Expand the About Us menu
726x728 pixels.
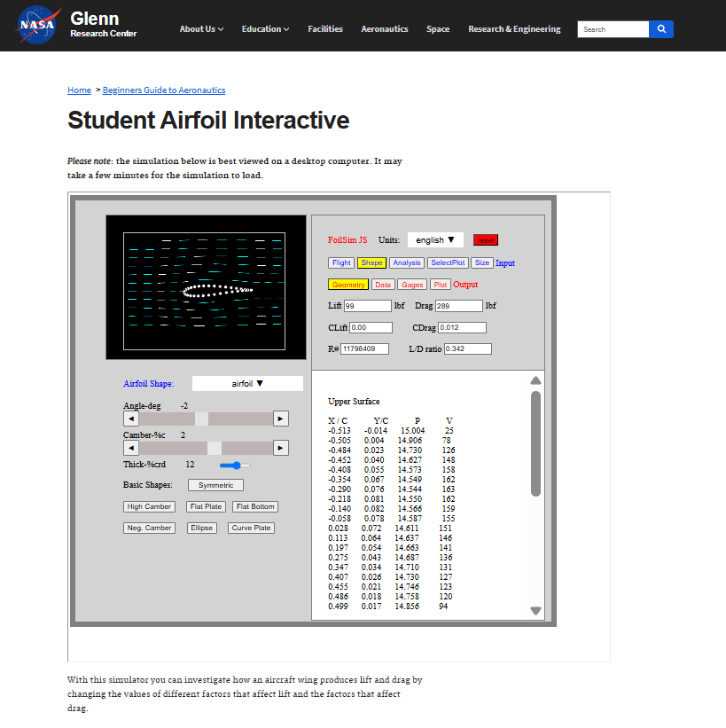[x=201, y=29]
